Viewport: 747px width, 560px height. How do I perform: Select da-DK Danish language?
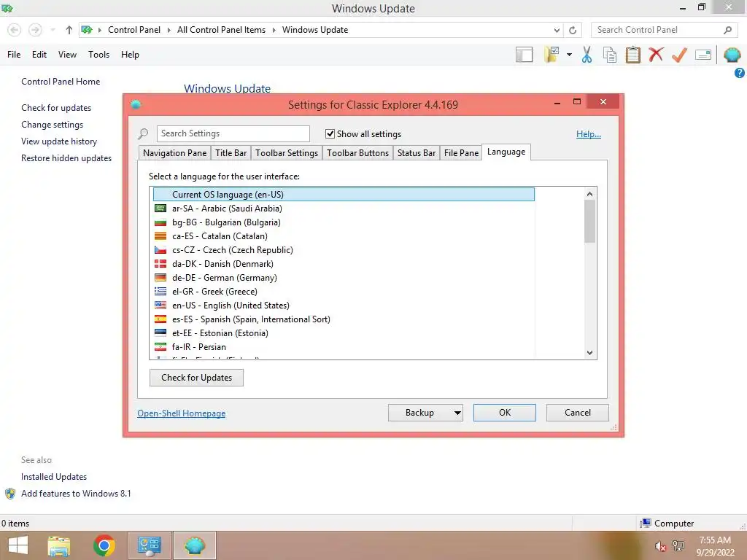pyautogui.click(x=344, y=264)
